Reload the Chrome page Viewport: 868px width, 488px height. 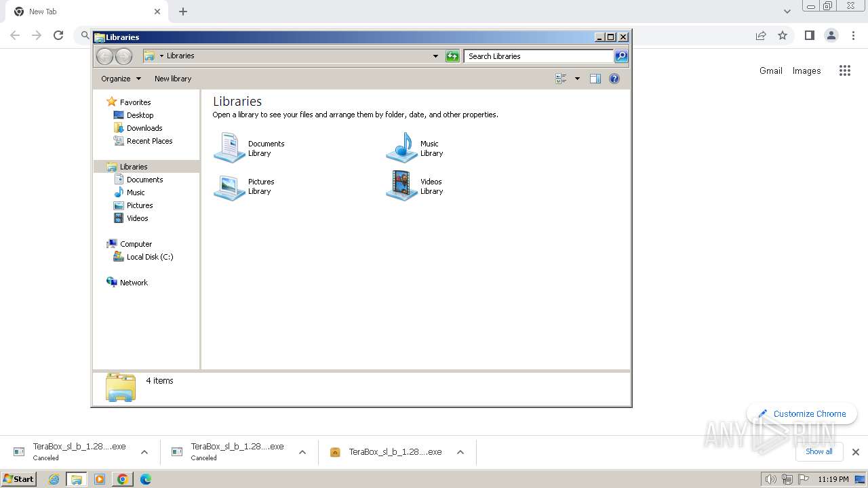(x=58, y=35)
